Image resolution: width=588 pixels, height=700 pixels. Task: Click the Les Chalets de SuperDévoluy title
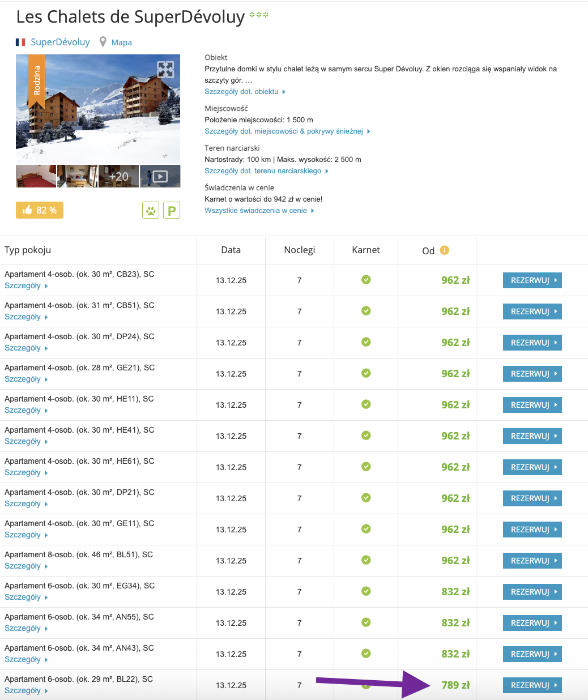pos(130,17)
